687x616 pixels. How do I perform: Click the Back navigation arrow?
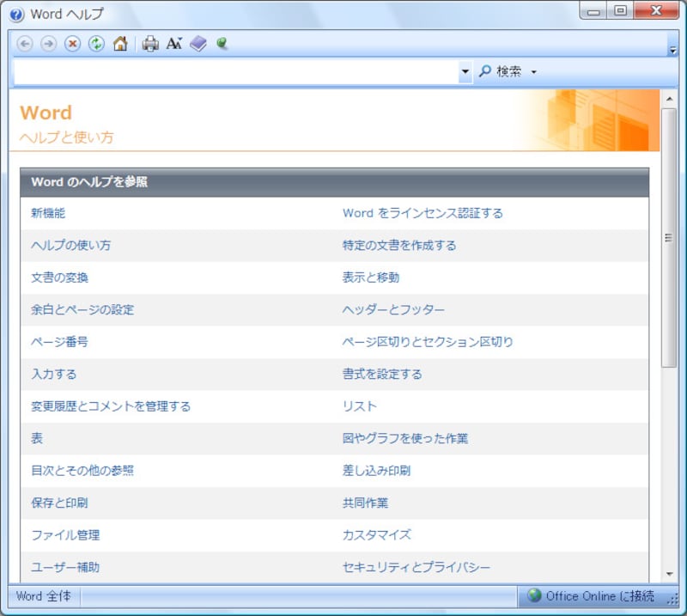tap(23, 44)
